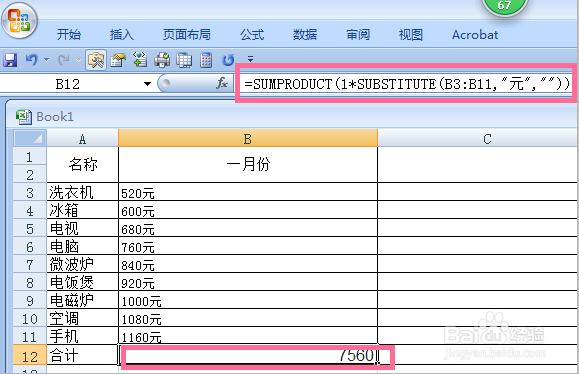This screenshot has width=579, height=374.
Task: Open the 数据 ribbon tab
Action: (305, 35)
